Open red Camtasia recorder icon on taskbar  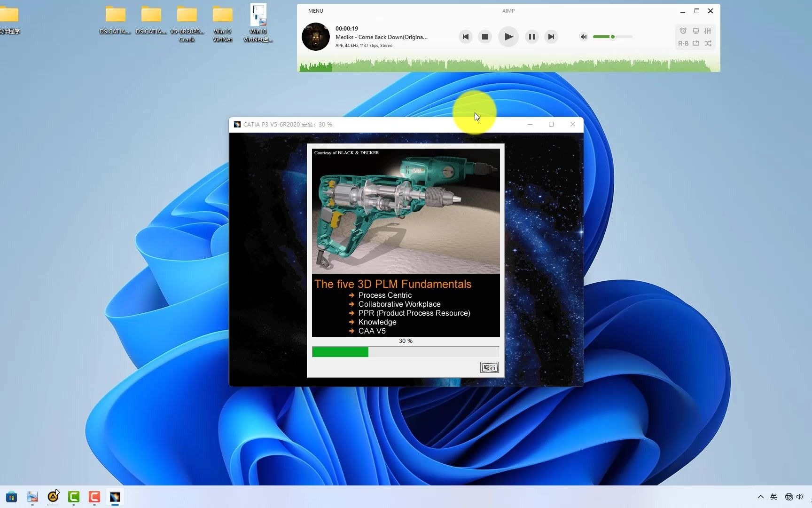tap(94, 497)
